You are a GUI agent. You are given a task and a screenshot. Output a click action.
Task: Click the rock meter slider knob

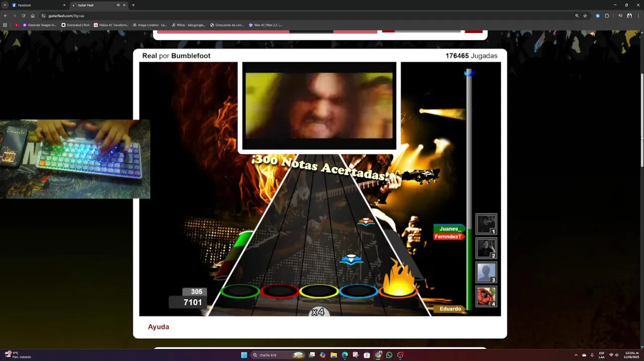click(x=469, y=73)
